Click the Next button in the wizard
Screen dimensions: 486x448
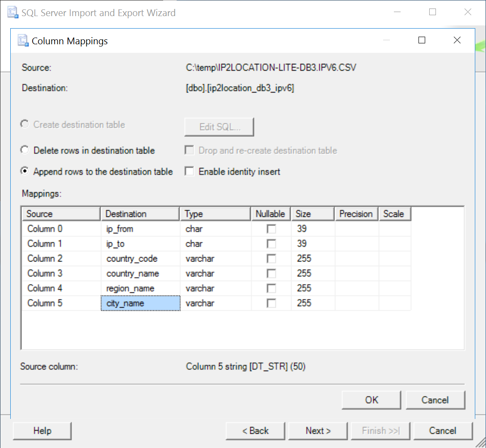click(x=318, y=431)
